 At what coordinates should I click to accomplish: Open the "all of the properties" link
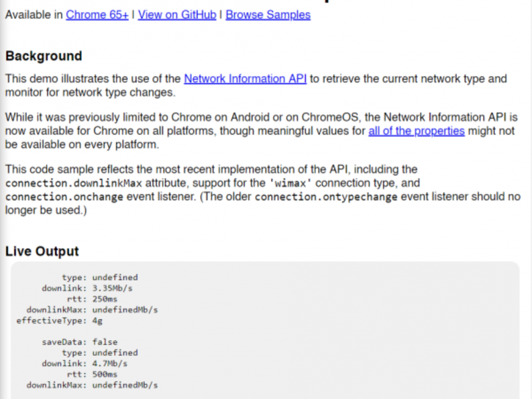click(x=416, y=131)
